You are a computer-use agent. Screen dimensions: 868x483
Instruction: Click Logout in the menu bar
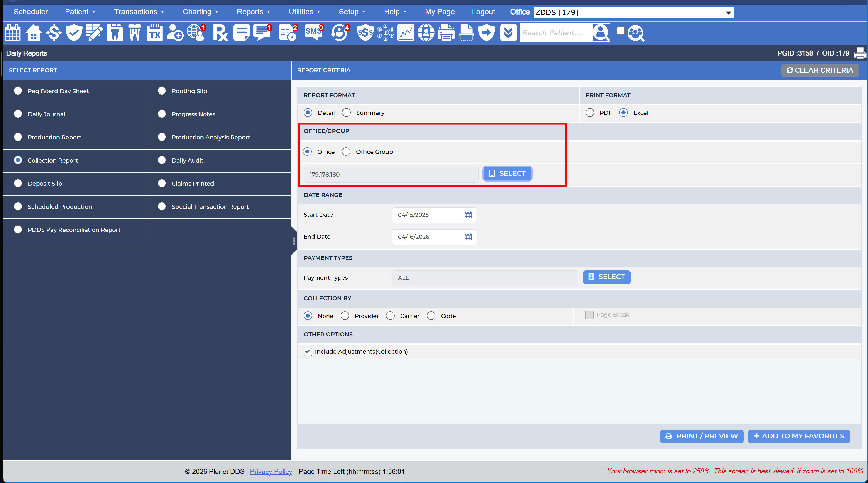point(483,12)
